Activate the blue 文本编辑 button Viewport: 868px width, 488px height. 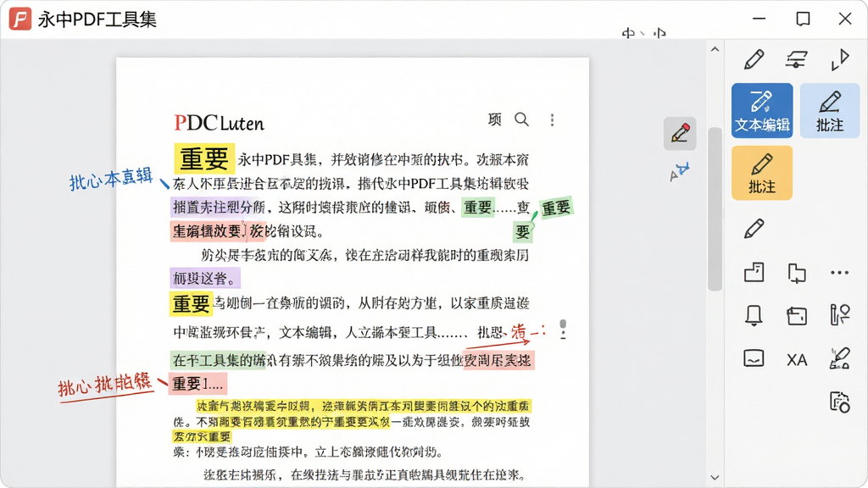click(x=762, y=111)
